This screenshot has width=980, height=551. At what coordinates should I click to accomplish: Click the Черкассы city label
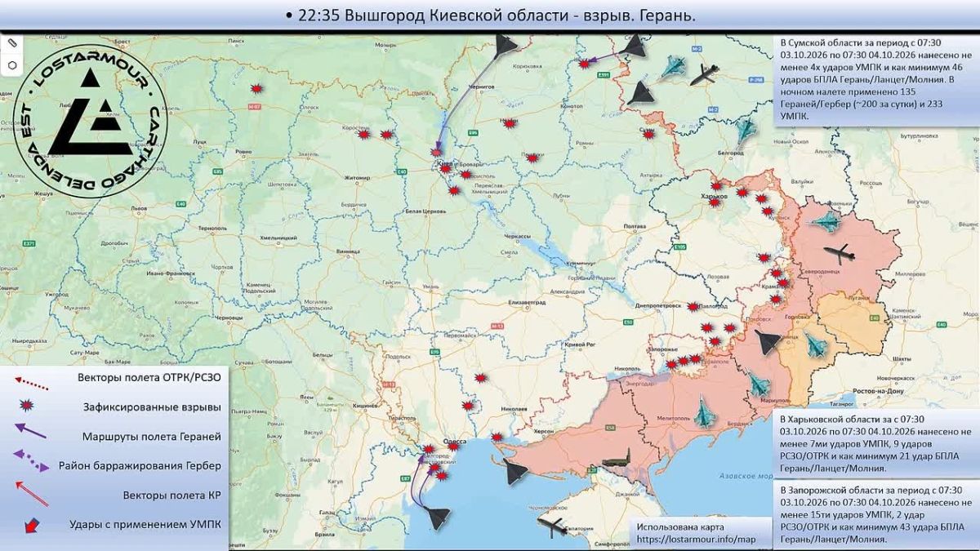518,236
